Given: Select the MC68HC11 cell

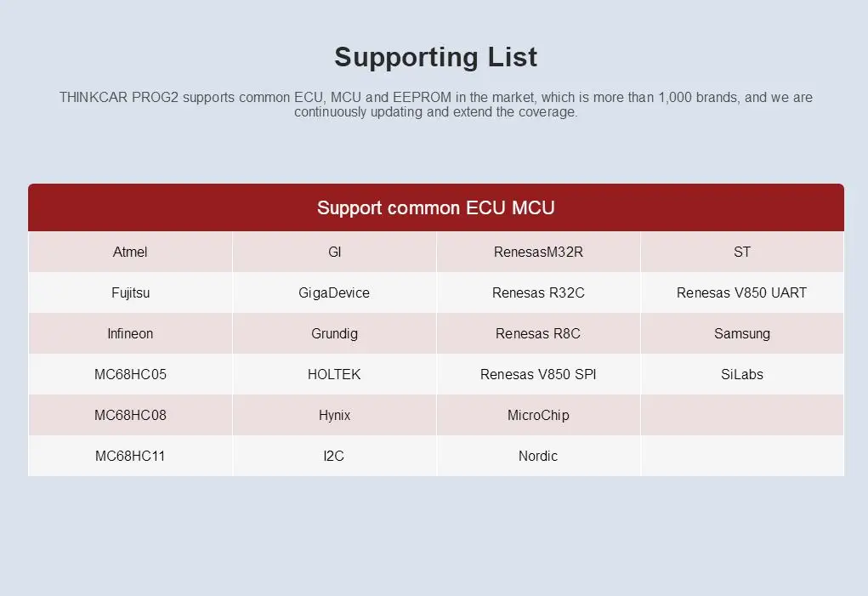Looking at the screenshot, I should [x=130, y=456].
